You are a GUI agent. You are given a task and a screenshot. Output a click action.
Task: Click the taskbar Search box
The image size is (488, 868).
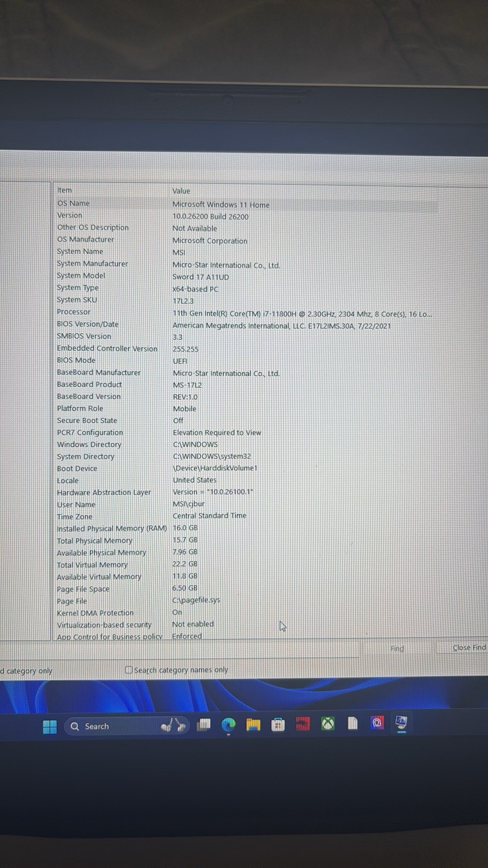126,726
